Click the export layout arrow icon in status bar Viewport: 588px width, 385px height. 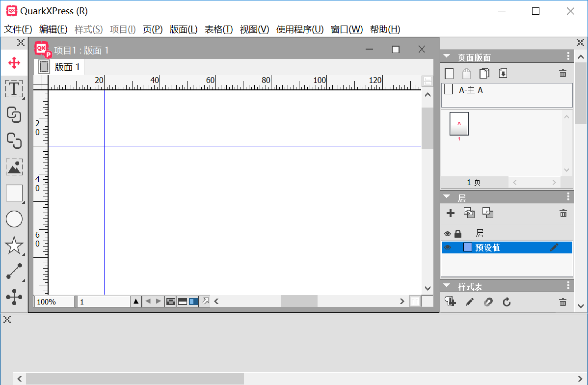coord(206,301)
